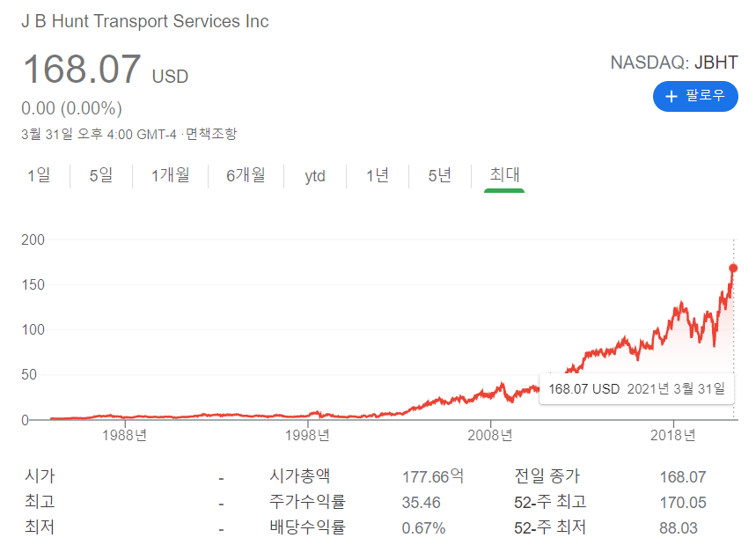Click the plus icon inside the 팔로우 button
This screenshot has height=560, width=756.
pyautogui.click(x=672, y=97)
